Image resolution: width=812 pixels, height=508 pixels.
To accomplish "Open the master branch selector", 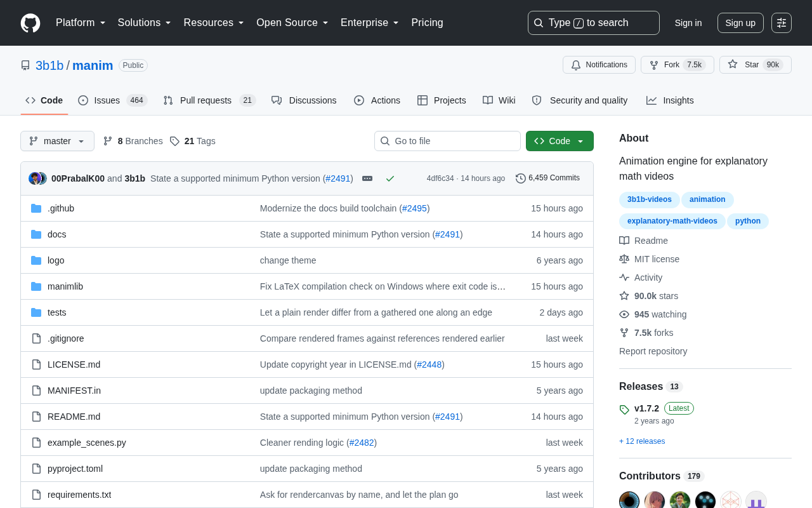I will pyautogui.click(x=57, y=141).
